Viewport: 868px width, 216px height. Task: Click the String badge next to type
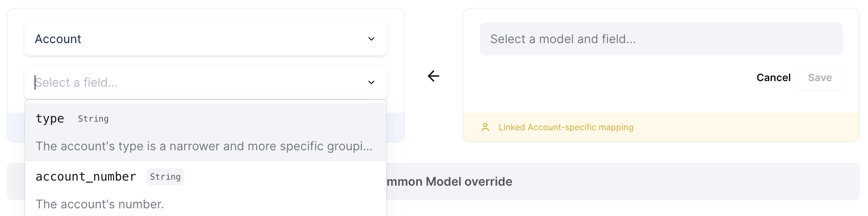[93, 119]
